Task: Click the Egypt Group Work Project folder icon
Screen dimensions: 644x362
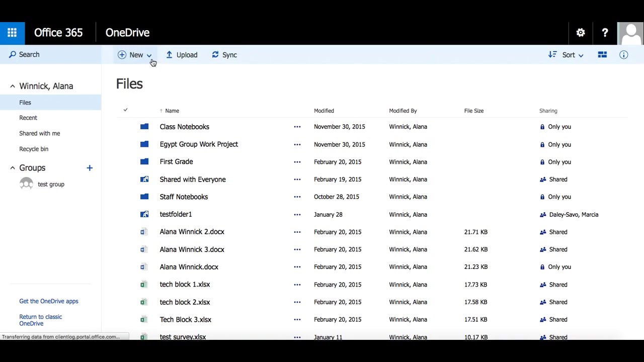Action: point(144,144)
